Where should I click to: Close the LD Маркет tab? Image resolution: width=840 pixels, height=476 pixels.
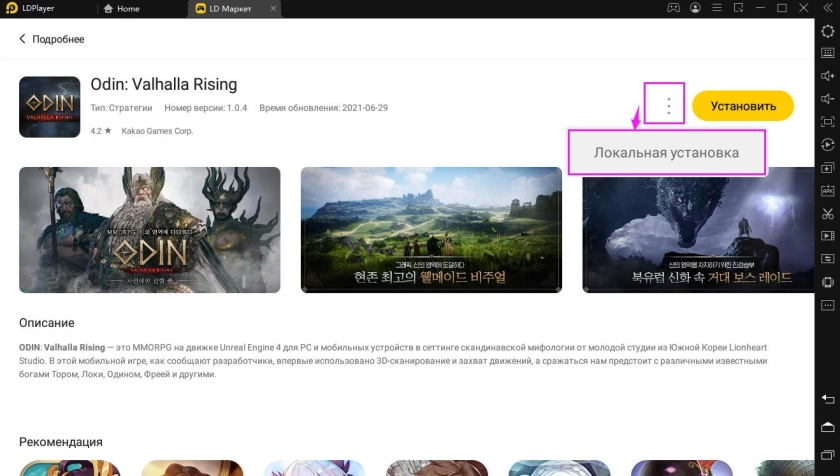273,9
